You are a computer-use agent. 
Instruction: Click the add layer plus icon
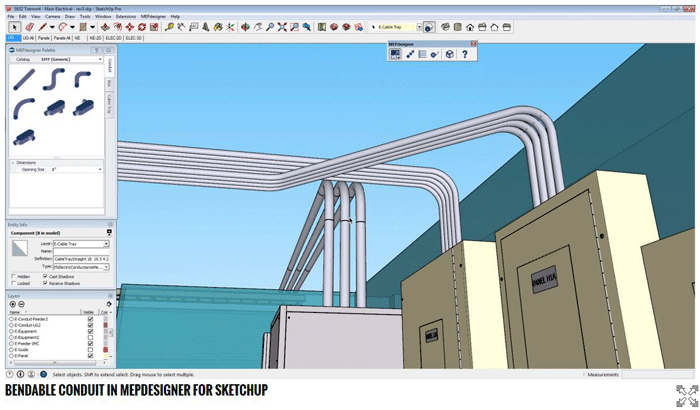13,304
